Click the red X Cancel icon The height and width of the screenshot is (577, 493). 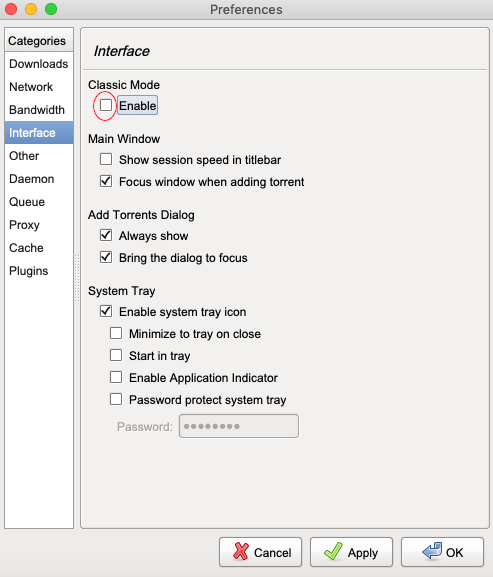(x=241, y=552)
